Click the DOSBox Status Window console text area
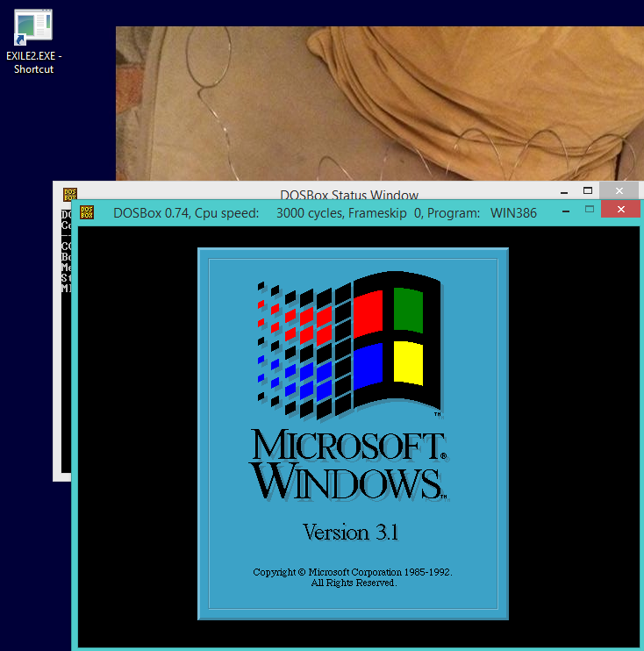 (x=66, y=340)
